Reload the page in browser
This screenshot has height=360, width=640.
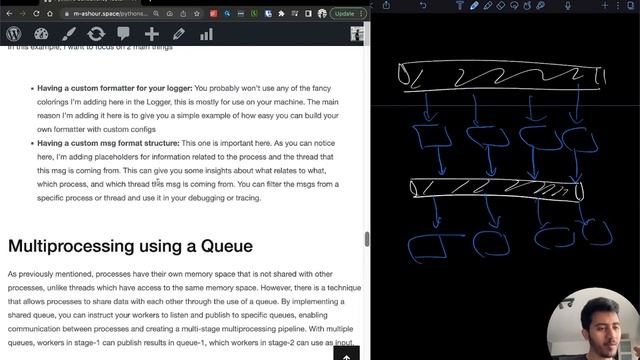pyautogui.click(x=36, y=13)
